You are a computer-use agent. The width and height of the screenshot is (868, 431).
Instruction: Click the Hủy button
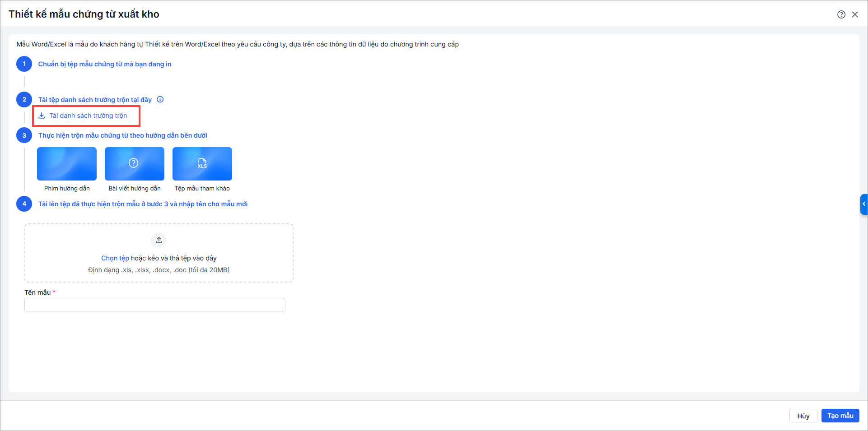[x=803, y=416]
